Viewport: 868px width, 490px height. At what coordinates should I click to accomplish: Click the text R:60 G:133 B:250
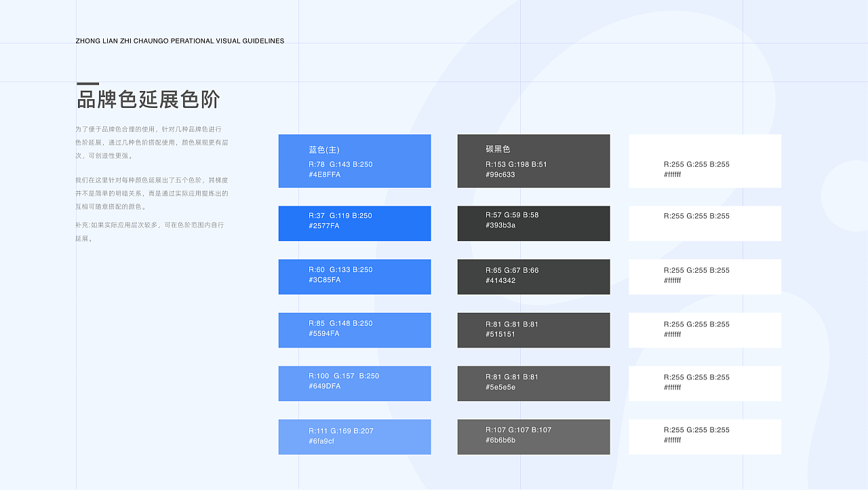[x=340, y=269]
